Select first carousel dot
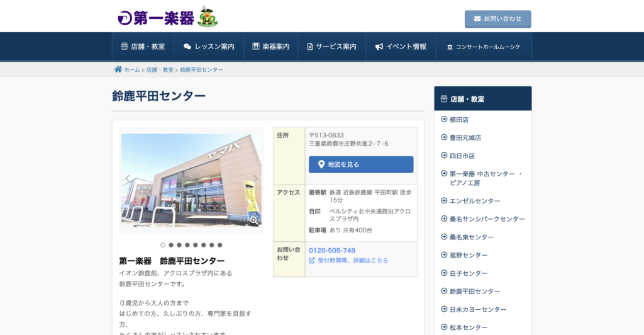 pos(163,245)
